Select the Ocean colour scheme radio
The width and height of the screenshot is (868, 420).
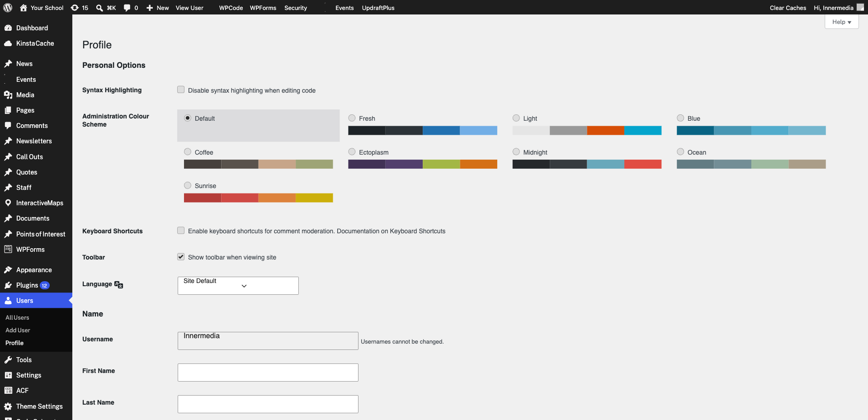[x=680, y=152]
